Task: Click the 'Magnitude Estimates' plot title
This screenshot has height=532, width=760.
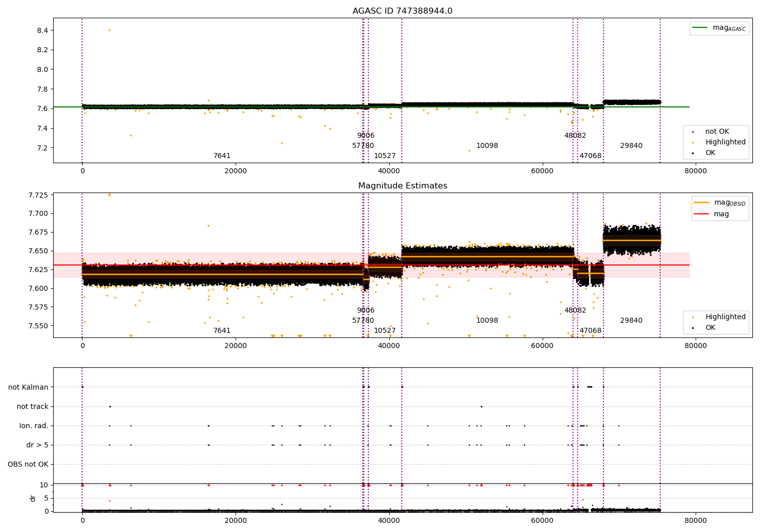Action: pos(402,186)
